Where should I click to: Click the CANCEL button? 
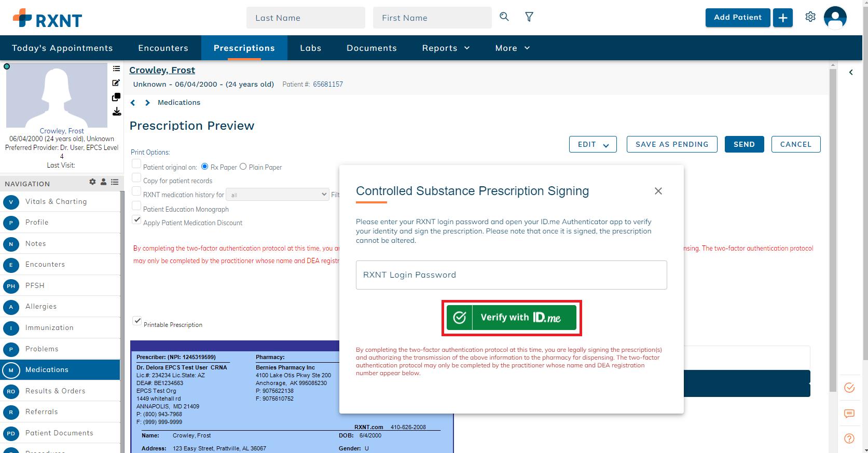(796, 144)
